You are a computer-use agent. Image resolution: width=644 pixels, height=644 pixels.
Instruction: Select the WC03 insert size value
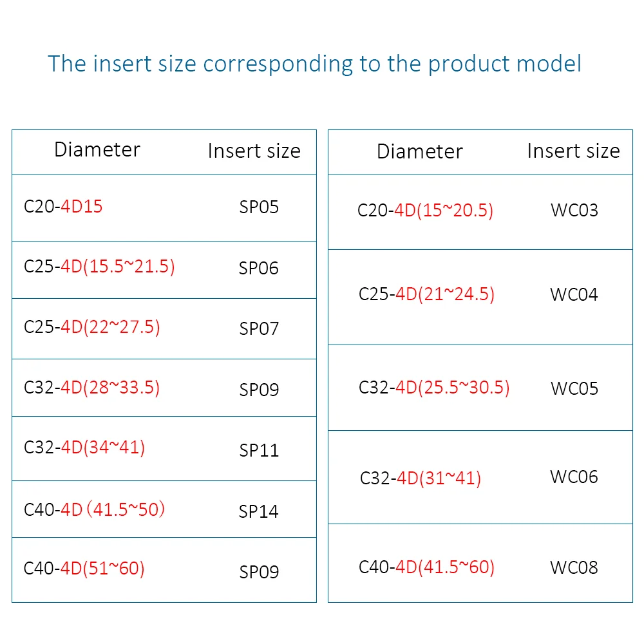click(574, 211)
